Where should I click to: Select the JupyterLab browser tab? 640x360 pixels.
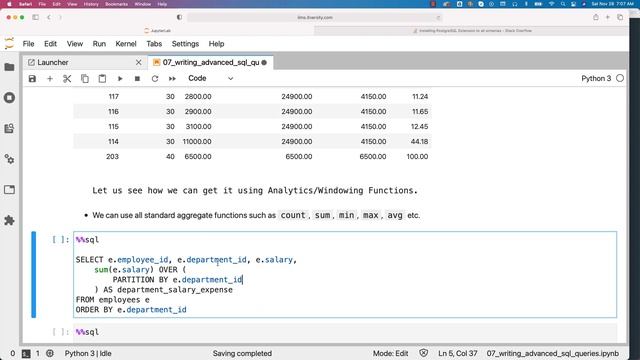coord(158,31)
